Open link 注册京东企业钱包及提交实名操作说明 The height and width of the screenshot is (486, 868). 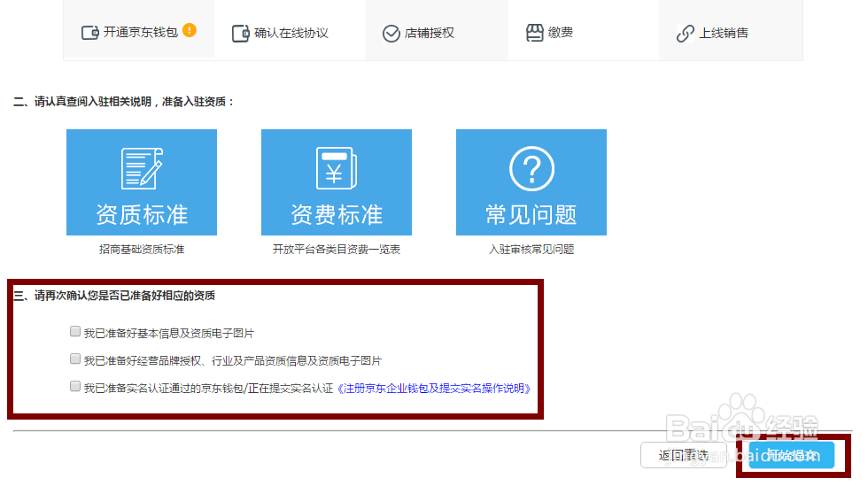(434, 389)
